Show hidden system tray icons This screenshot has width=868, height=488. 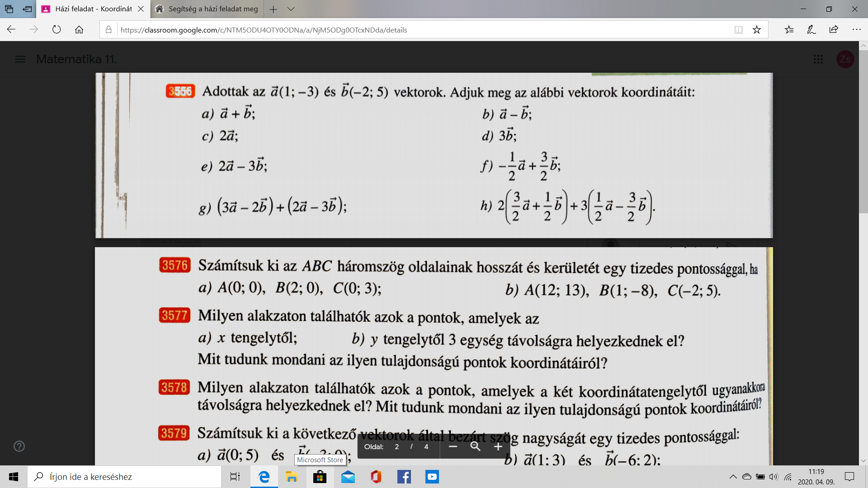click(x=733, y=477)
